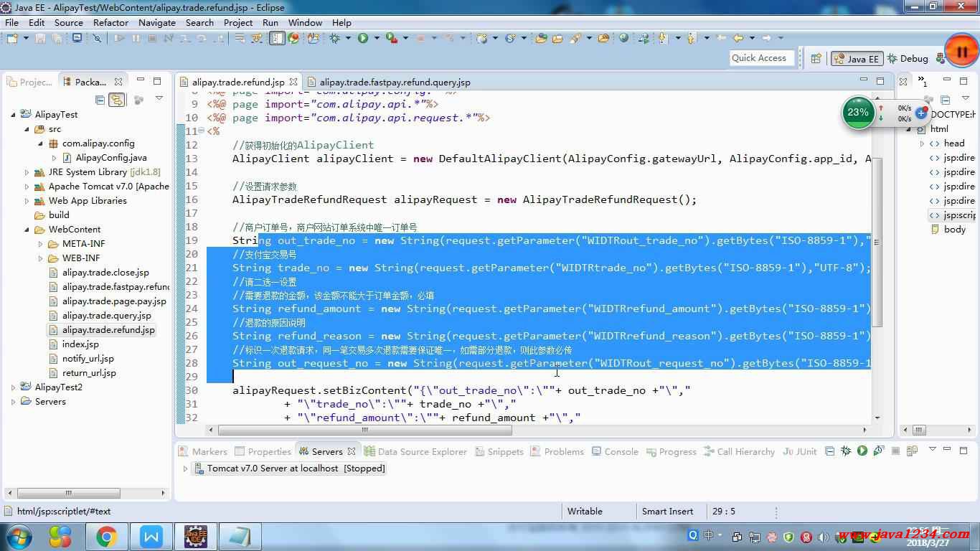This screenshot has width=980, height=551.
Task: Switch to the Markers tab
Action: pyautogui.click(x=203, y=451)
